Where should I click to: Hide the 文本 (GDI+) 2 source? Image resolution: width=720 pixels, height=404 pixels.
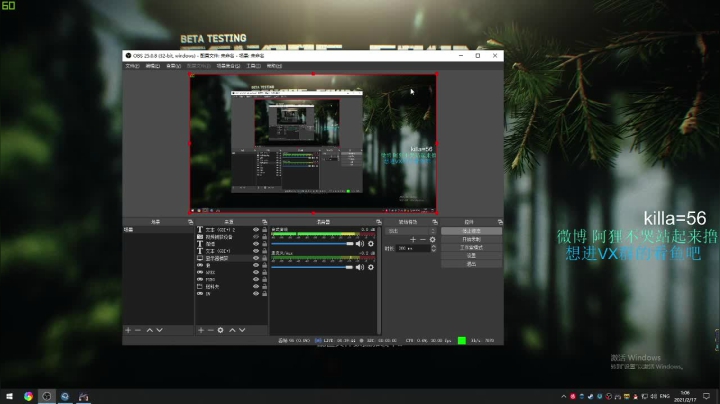(x=256, y=230)
